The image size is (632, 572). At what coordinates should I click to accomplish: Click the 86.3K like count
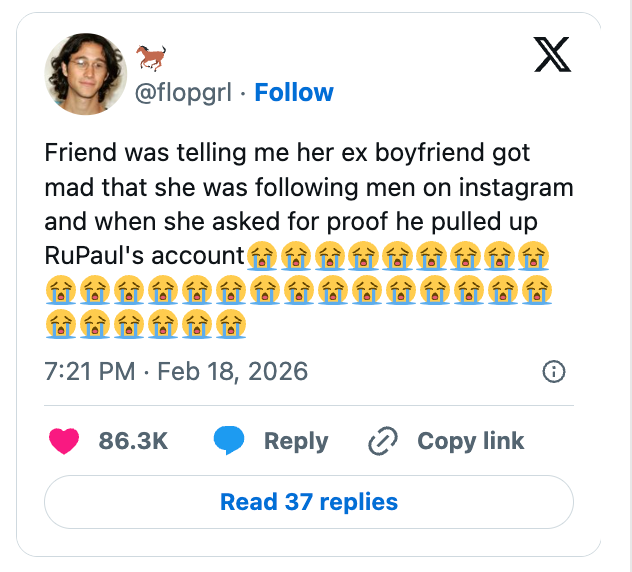133,441
